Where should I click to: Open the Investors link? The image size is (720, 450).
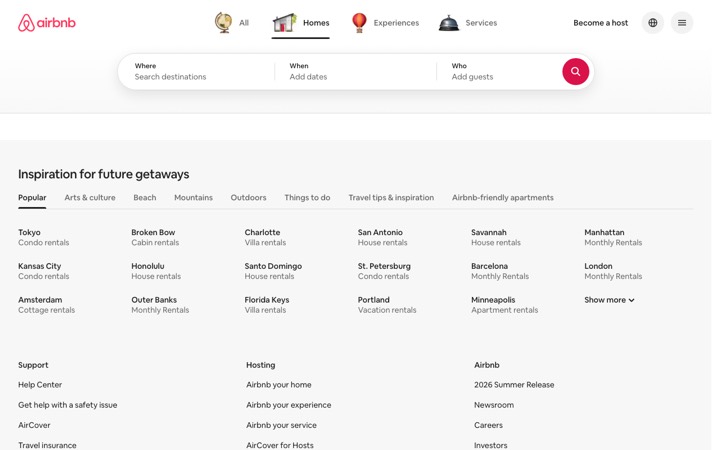tap(491, 445)
